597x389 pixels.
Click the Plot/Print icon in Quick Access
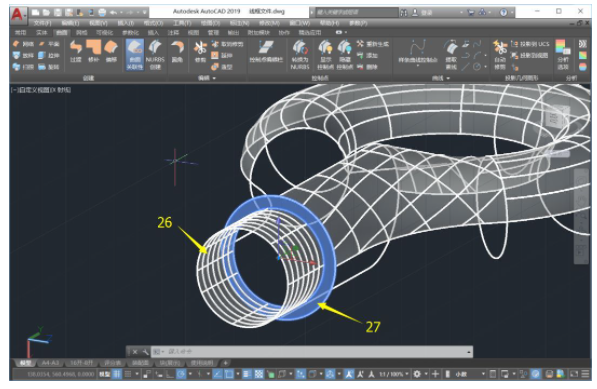pyautogui.click(x=102, y=13)
